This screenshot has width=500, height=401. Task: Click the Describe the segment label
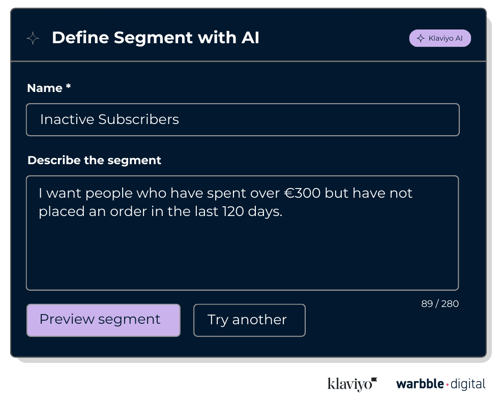click(94, 160)
